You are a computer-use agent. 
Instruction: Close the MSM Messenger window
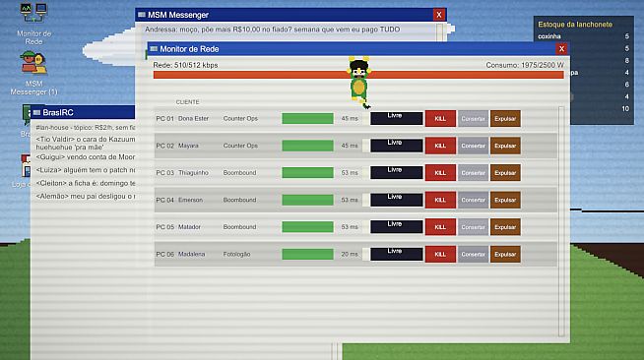pos(438,15)
